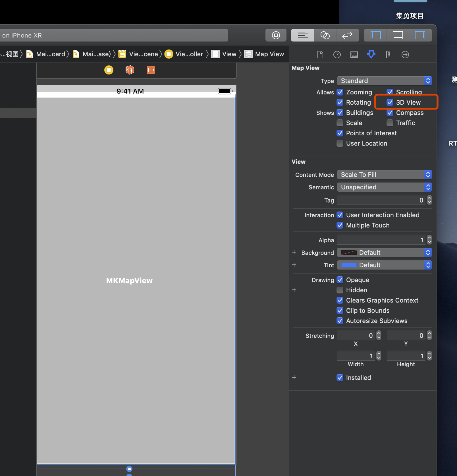Click the Stretching Height stepper
457x476 pixels.
[429, 356]
